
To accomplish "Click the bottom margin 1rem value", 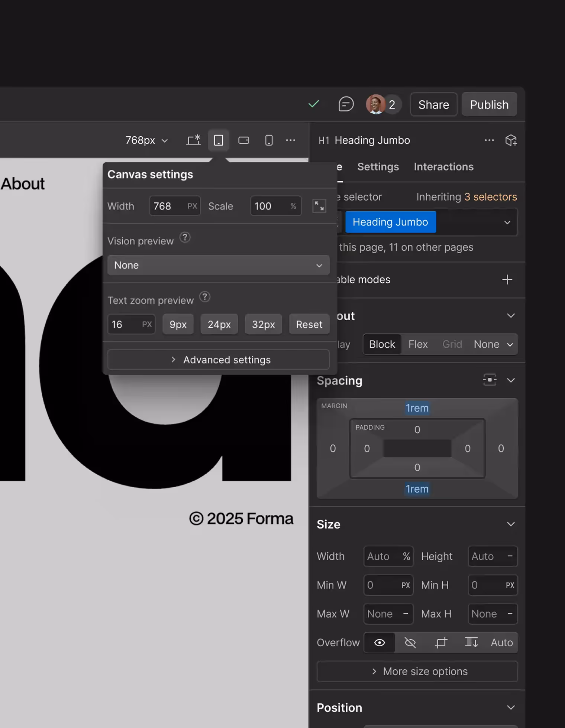I will (417, 489).
